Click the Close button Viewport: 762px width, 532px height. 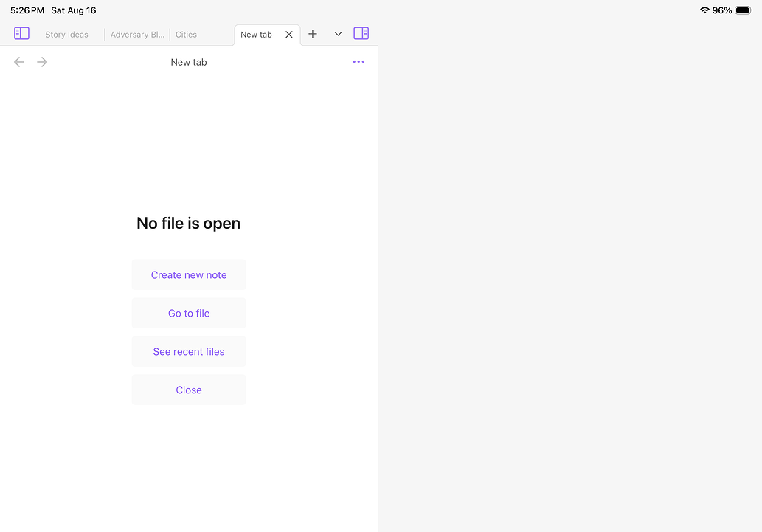[189, 390]
